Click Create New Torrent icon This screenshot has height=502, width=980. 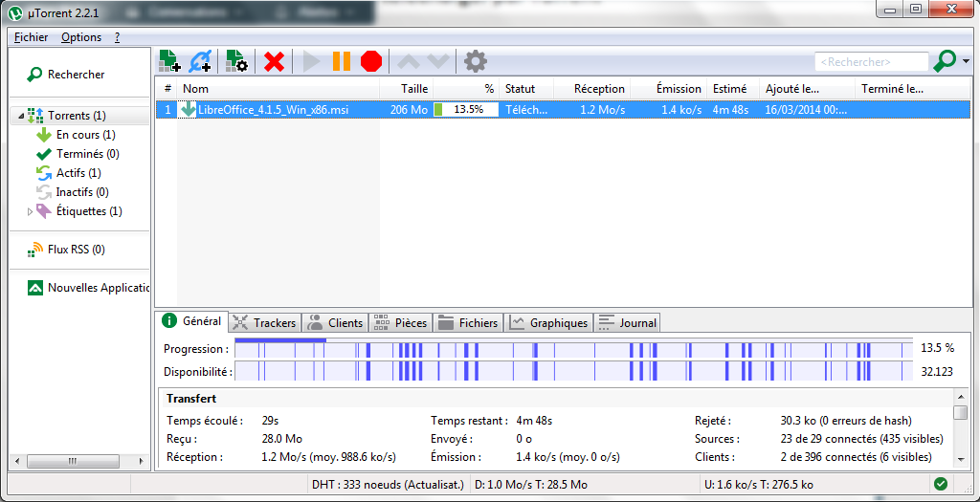coord(237,61)
